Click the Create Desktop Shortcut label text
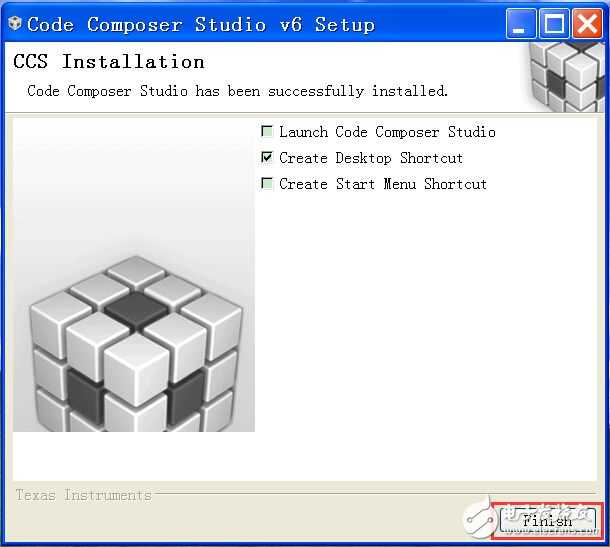Screen dimensions: 610x547 (x=371, y=158)
